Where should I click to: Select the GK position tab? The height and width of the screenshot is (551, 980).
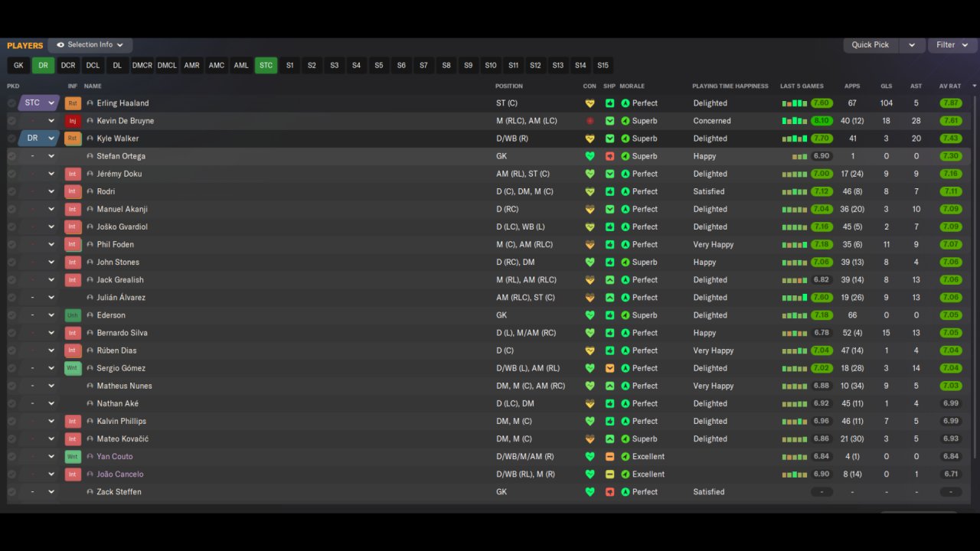click(18, 66)
